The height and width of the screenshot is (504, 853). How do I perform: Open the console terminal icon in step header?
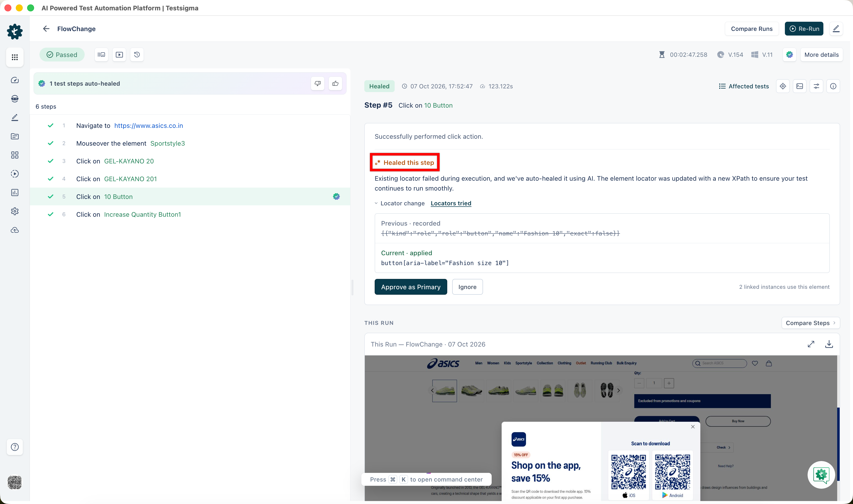click(800, 86)
